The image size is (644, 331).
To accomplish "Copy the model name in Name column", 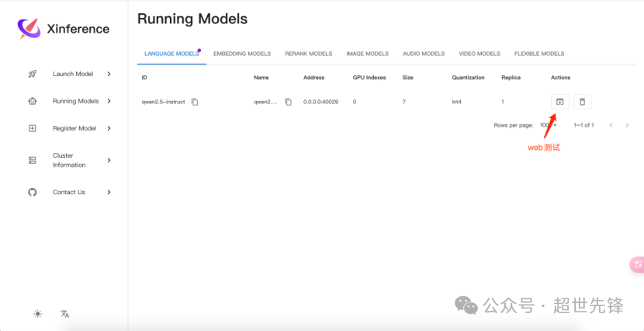I will pos(289,102).
